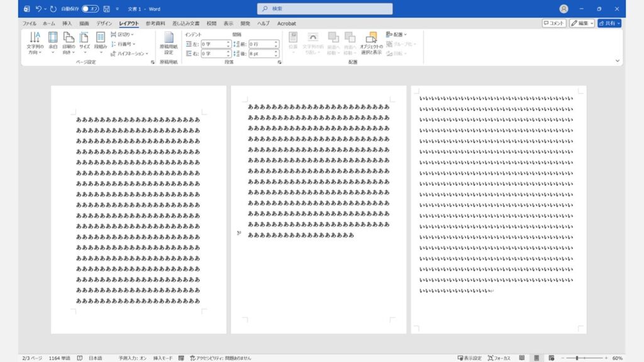Screen dimensions: 644x362
Task: Enable フォーカス mode from the status bar
Action: (500, 357)
